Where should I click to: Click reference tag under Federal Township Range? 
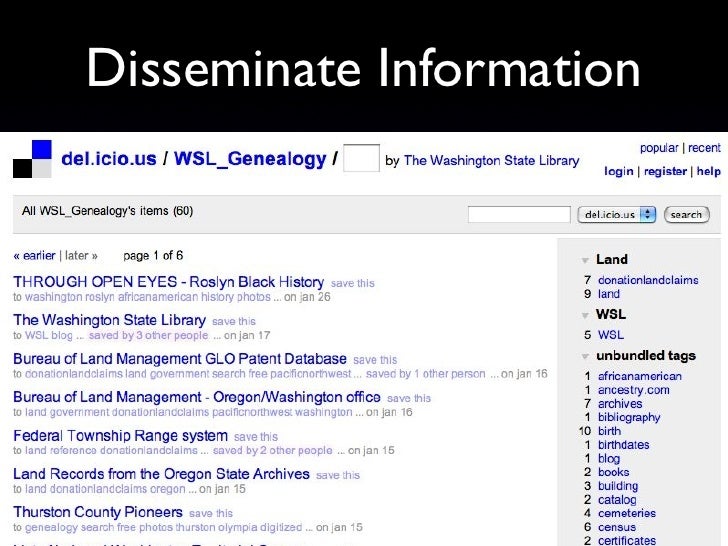coord(73,450)
